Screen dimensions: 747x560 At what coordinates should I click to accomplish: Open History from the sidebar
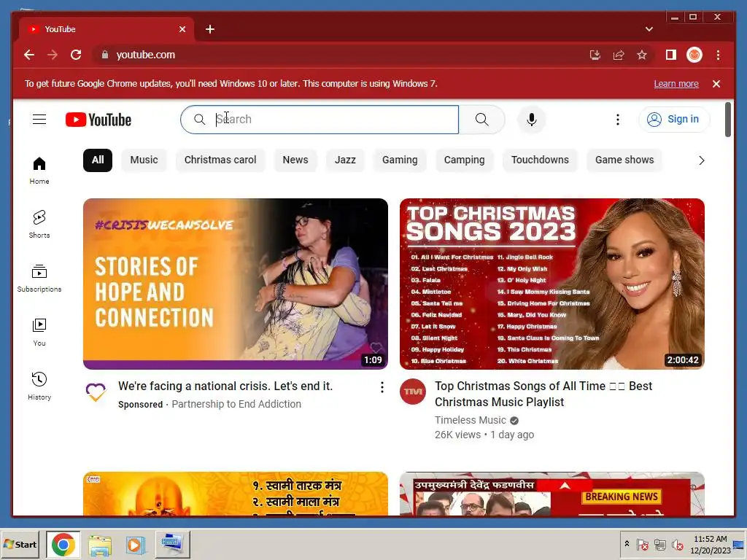[x=39, y=386]
